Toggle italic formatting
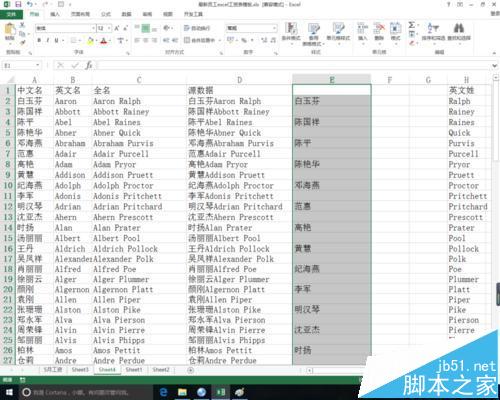 48,40
